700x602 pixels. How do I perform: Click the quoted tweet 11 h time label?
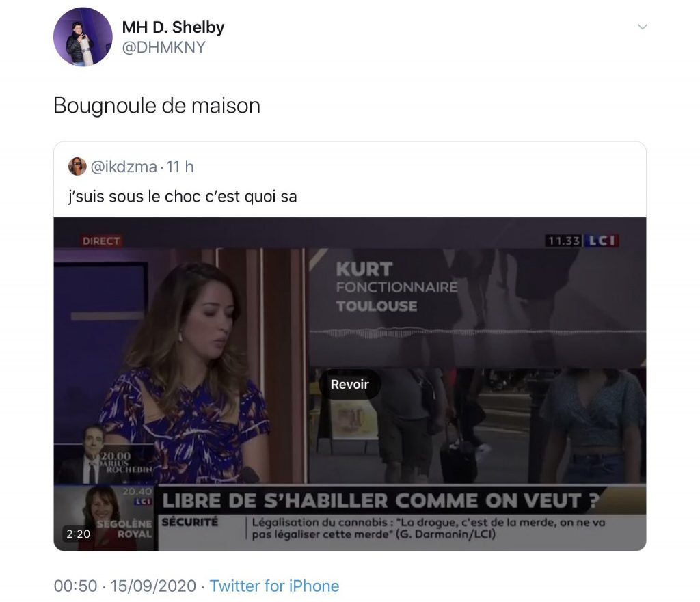click(x=180, y=167)
